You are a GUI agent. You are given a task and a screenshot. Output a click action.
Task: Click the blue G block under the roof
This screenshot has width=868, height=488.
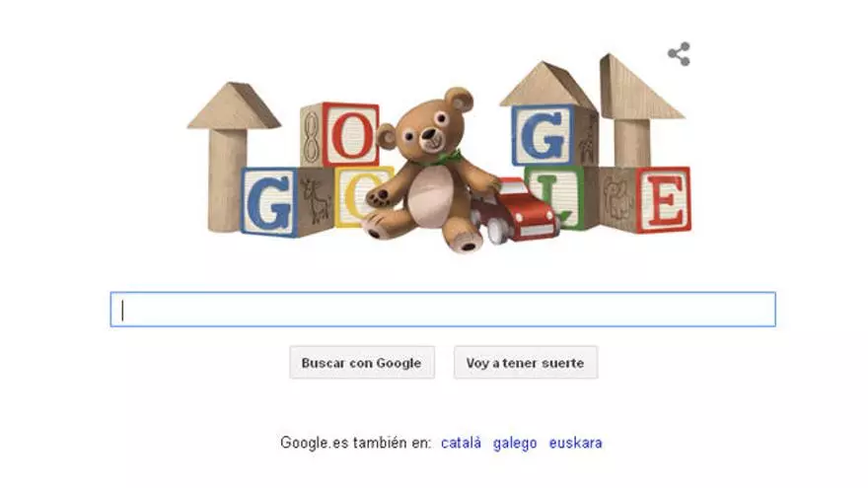542,136
